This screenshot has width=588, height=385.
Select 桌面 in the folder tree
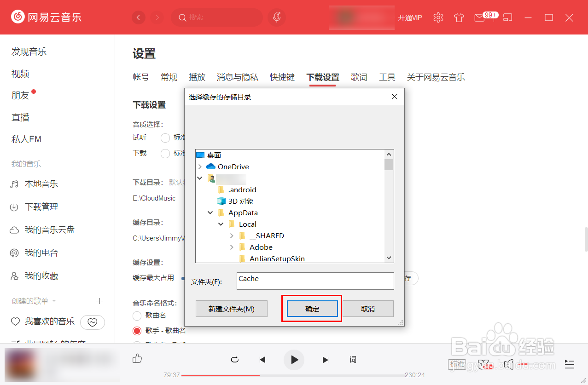(214, 155)
